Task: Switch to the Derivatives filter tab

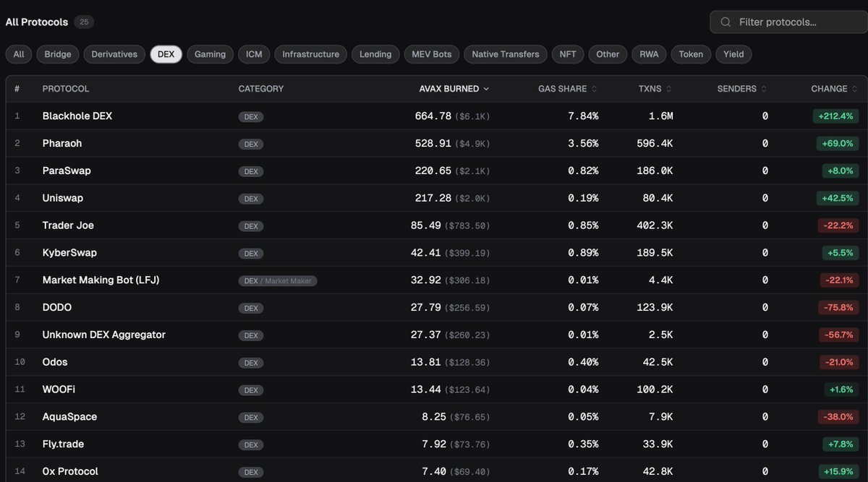Action: pos(114,54)
